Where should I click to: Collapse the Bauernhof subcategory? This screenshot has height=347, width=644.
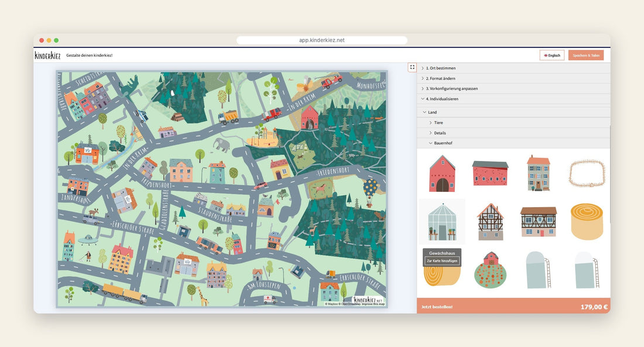click(513, 143)
